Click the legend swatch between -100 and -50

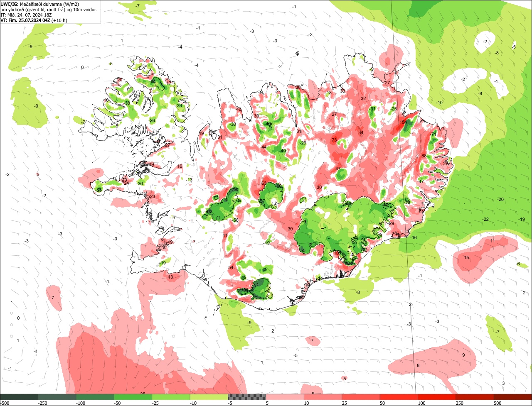pos(95,397)
